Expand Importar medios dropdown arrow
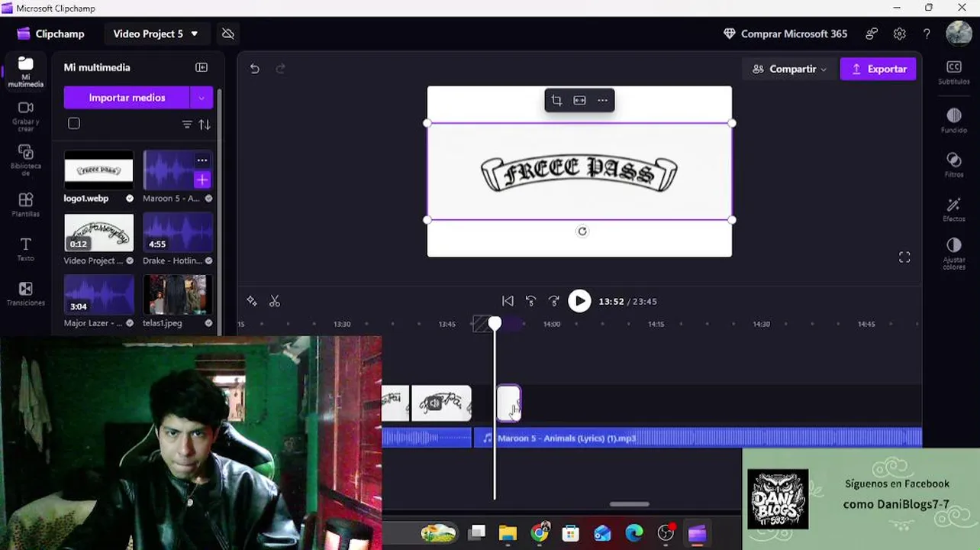The image size is (980, 550). pos(201,98)
